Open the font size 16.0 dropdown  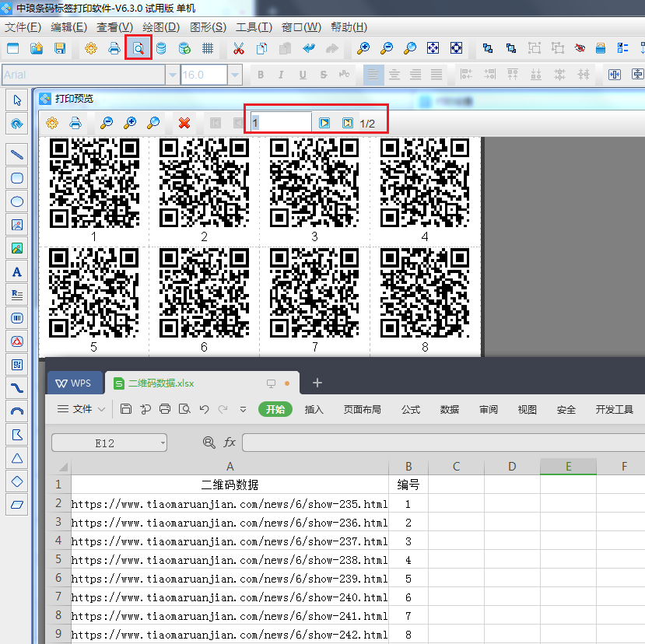(234, 75)
